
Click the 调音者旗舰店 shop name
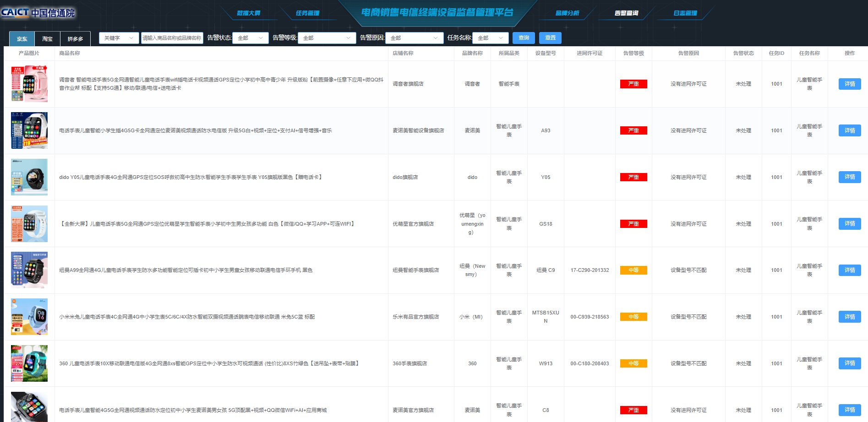coord(408,84)
